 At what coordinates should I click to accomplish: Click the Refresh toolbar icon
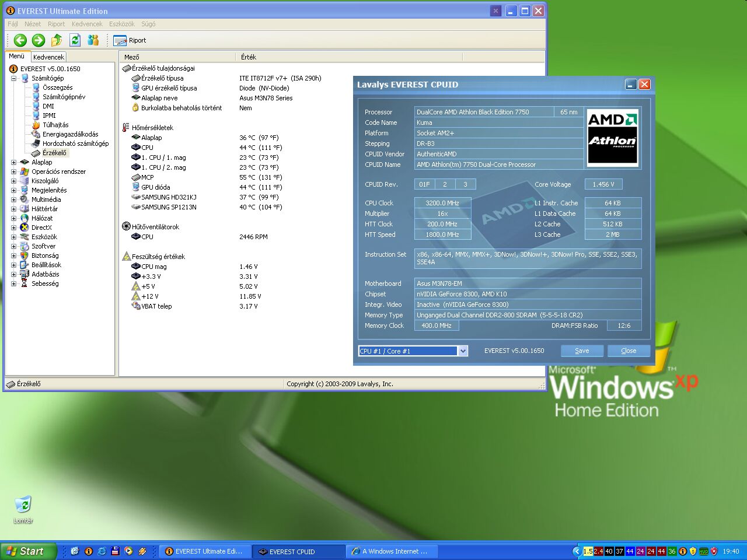point(75,40)
